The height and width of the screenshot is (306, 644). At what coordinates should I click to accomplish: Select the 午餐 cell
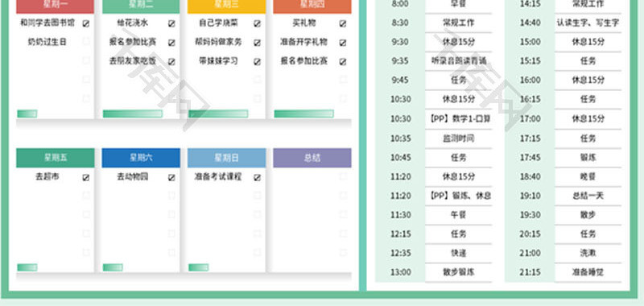point(458,215)
